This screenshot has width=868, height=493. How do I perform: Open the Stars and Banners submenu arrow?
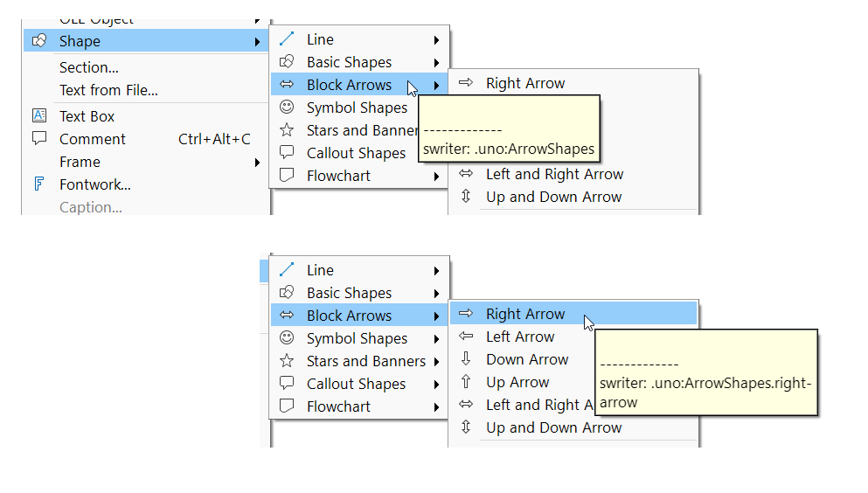point(436,361)
